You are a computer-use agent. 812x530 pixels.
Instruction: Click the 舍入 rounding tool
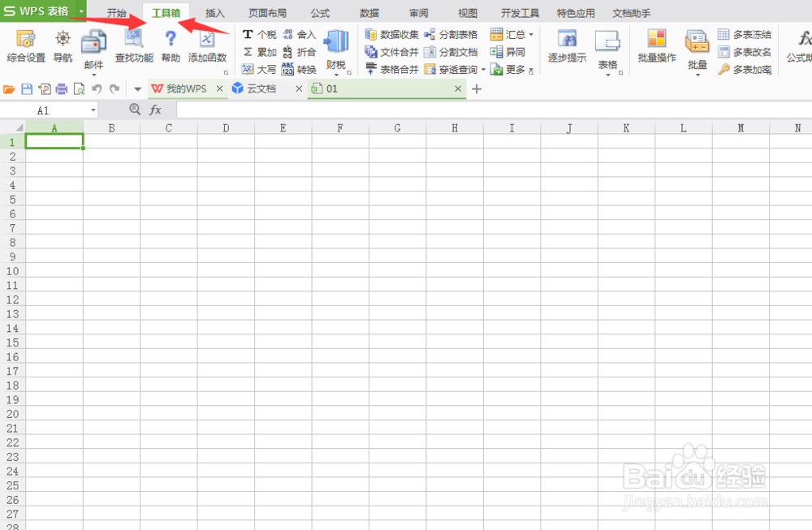pyautogui.click(x=300, y=35)
